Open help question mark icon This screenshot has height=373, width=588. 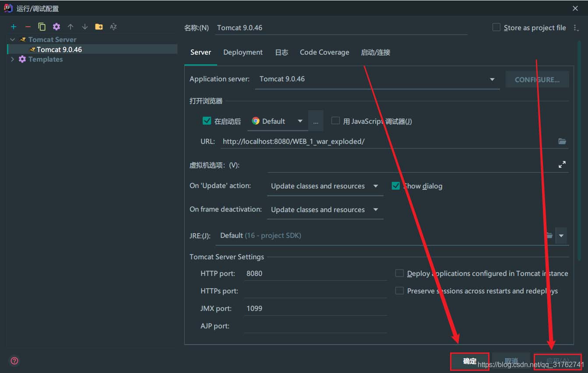[14, 361]
